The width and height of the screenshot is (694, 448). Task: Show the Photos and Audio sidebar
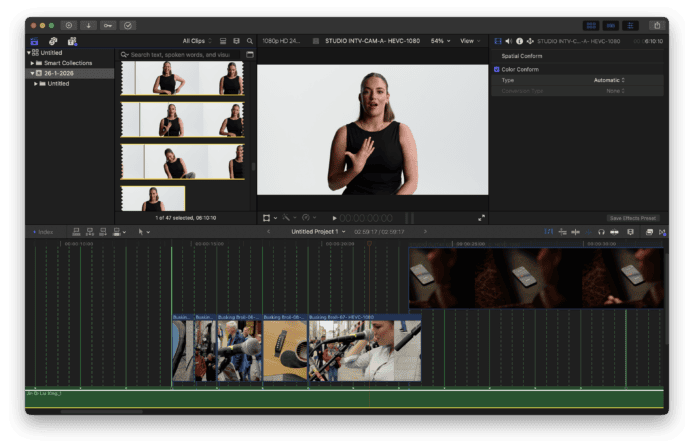coord(53,41)
